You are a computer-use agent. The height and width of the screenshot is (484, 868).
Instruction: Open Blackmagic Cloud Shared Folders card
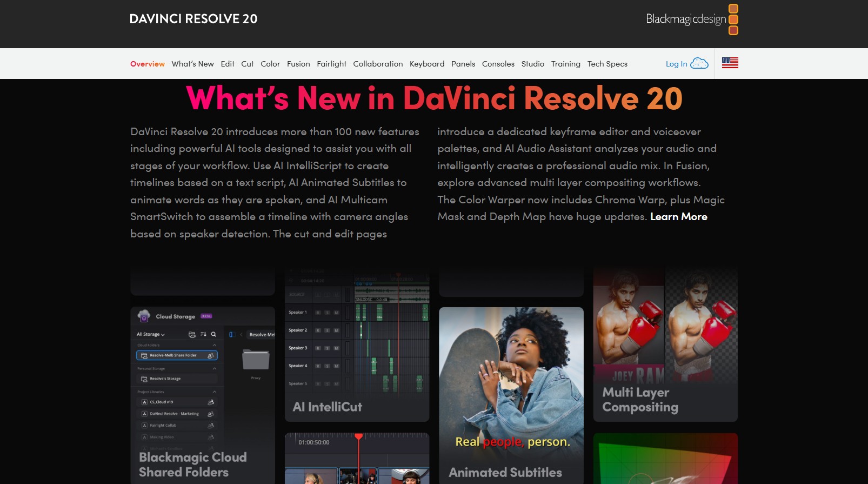point(203,395)
